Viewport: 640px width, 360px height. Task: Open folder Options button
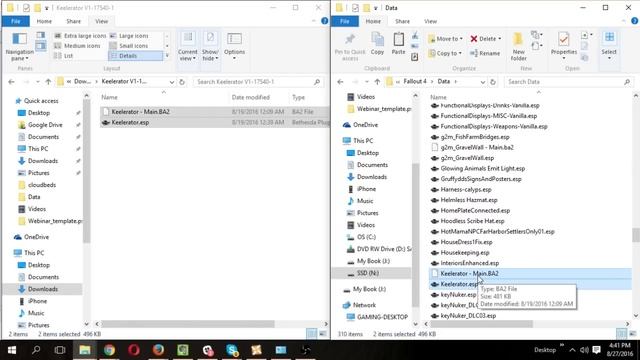point(234,47)
